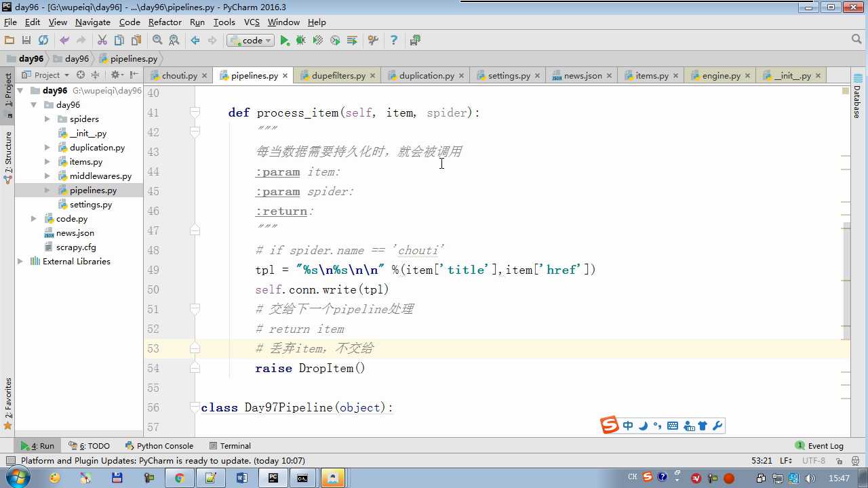Run the 'code' configuration
The height and width of the screenshot is (488, 868).
285,41
